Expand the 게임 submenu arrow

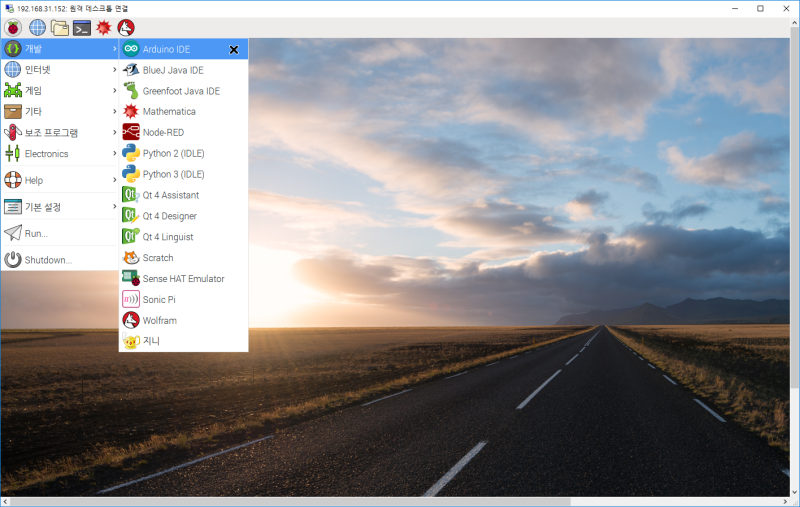pyautogui.click(x=114, y=90)
